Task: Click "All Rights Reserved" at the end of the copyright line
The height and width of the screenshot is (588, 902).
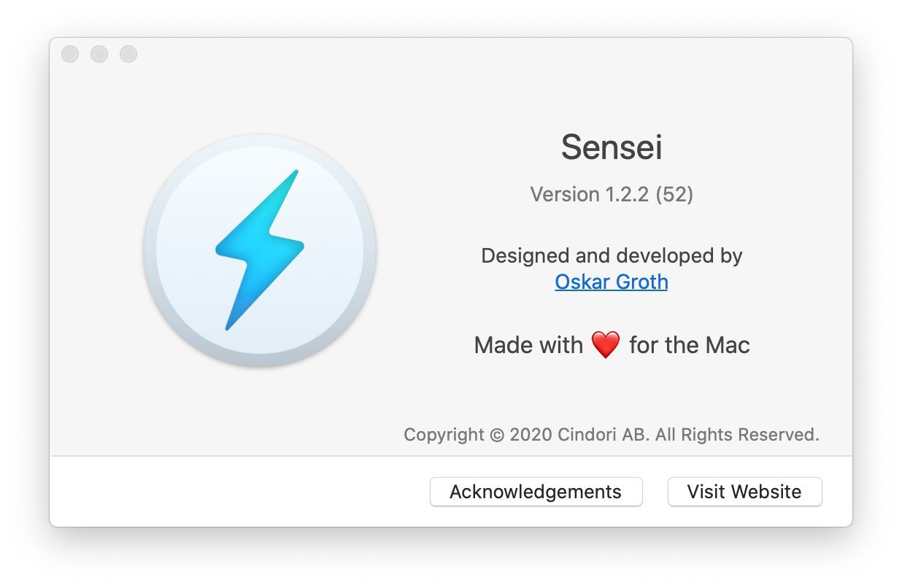Action: [737, 435]
